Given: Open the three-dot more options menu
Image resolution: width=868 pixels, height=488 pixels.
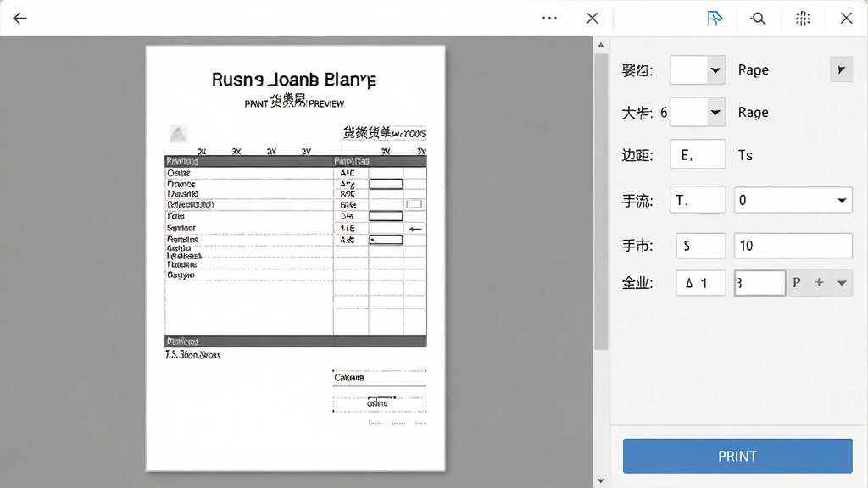Looking at the screenshot, I should [x=549, y=19].
